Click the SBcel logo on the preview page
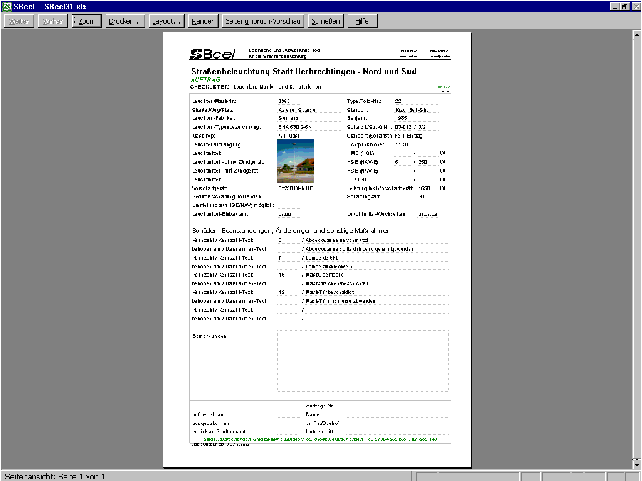 (212, 54)
